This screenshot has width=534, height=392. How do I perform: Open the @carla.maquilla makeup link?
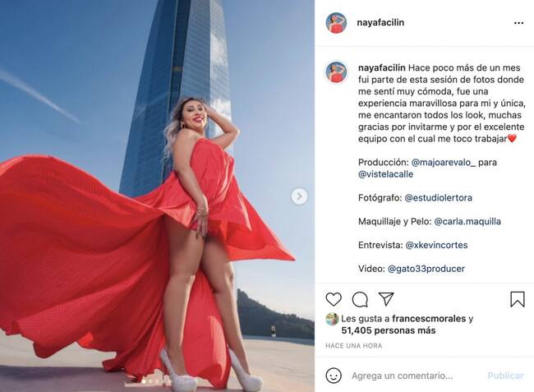click(467, 221)
